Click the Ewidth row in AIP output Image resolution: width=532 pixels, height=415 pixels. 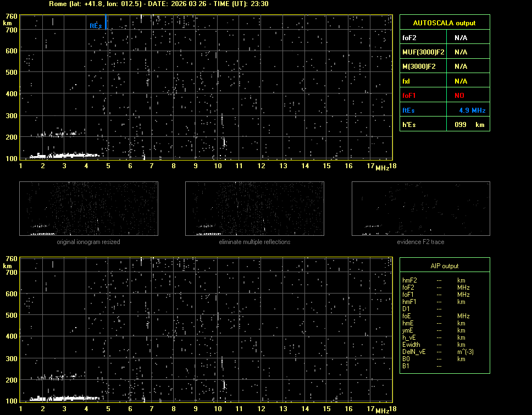(411, 345)
